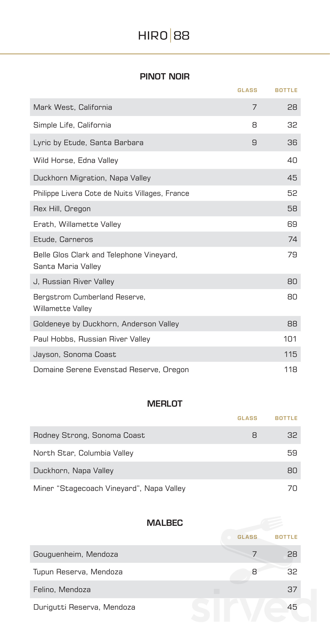Choose Domaine Serene Evenstad Reserve, Oregon

click(x=111, y=370)
